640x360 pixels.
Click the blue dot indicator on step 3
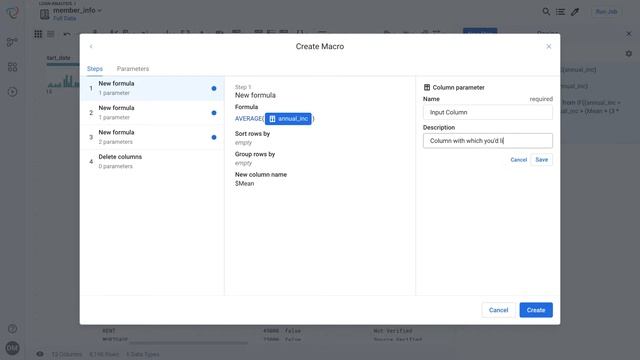(214, 137)
